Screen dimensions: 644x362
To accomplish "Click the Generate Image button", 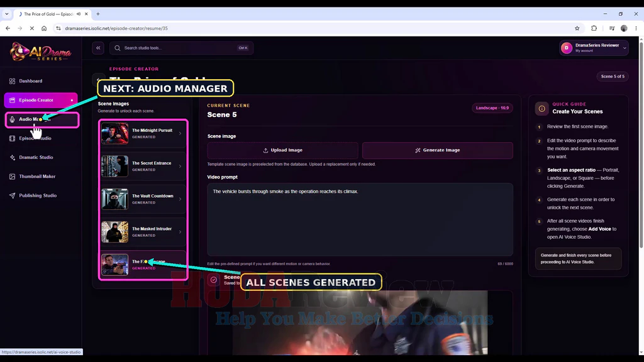I will click(438, 150).
